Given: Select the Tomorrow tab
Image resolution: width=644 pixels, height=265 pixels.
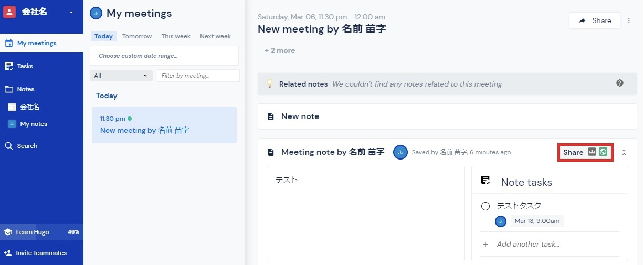Looking at the screenshot, I should 137,36.
